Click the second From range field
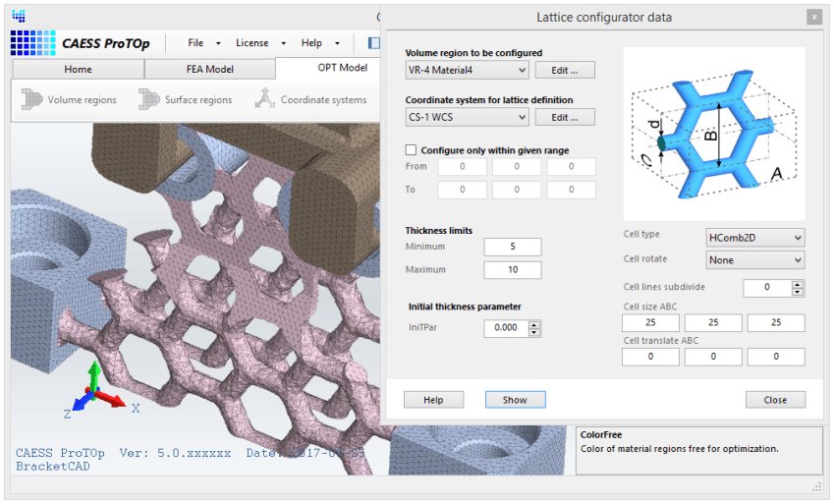 pyautogui.click(x=517, y=167)
